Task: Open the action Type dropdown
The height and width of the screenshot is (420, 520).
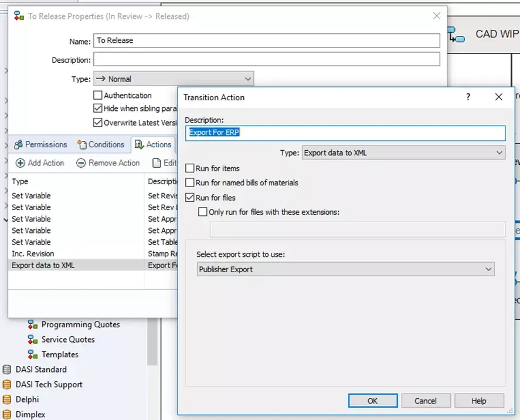Action: 403,153
